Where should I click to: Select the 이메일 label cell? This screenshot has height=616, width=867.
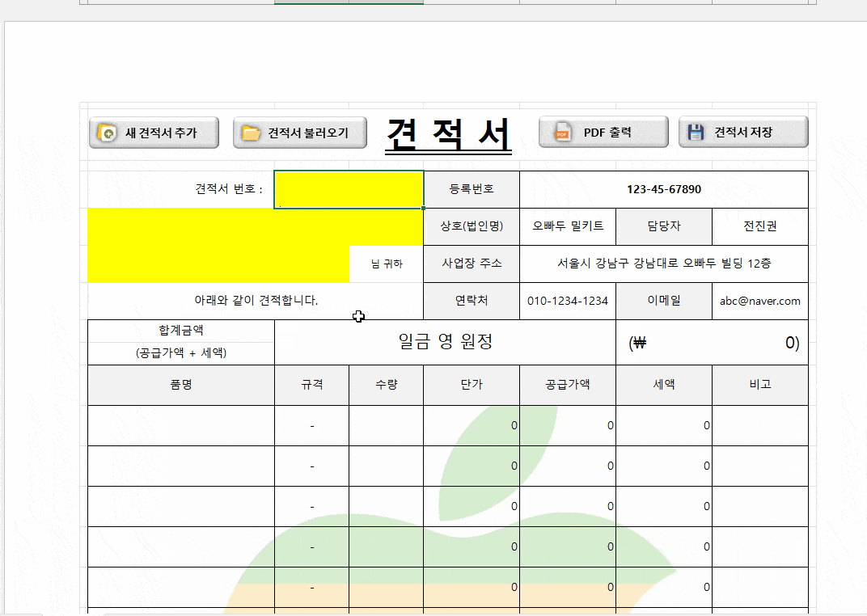pos(664,301)
